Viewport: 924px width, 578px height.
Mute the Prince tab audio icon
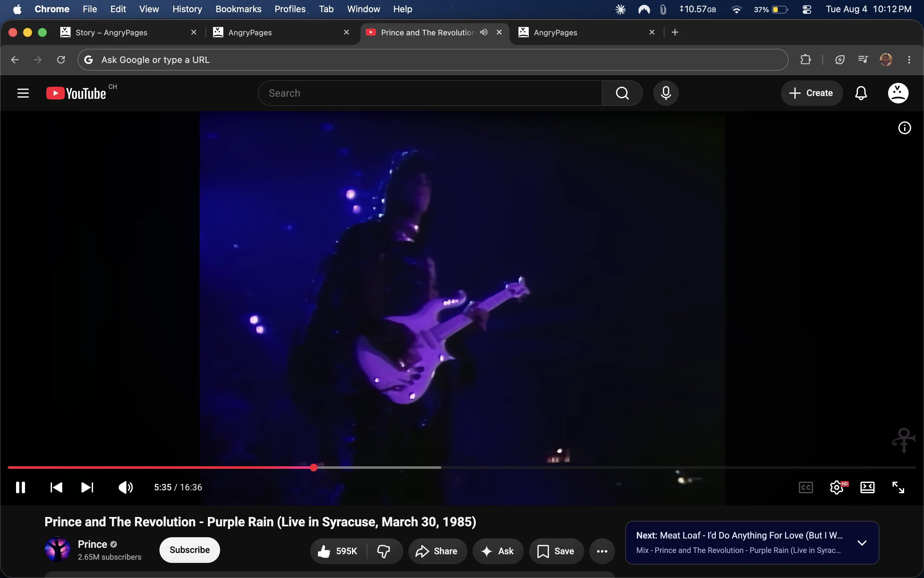point(484,32)
